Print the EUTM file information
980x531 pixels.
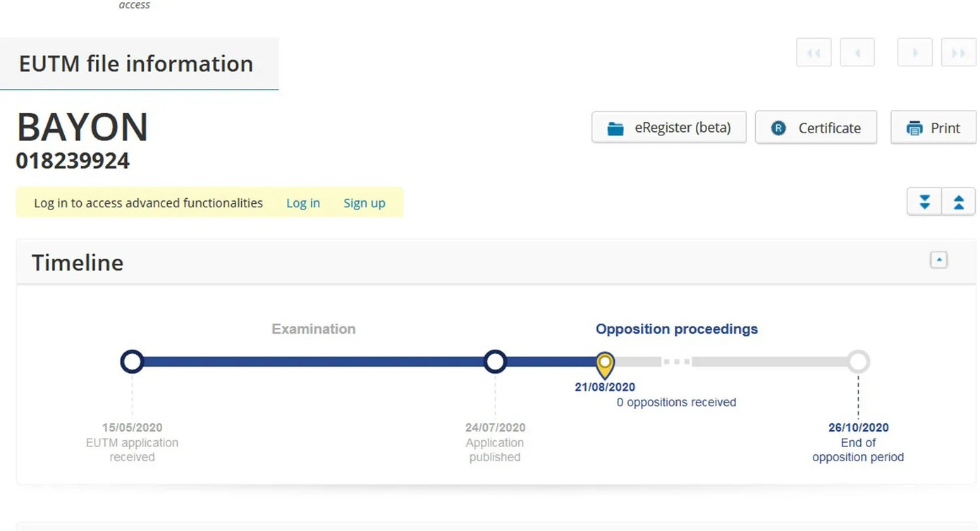(933, 128)
